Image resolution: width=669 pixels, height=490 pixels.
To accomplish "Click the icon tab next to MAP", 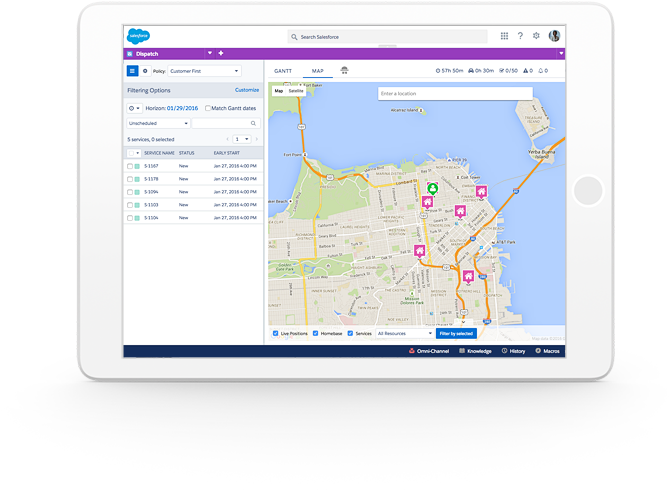I will coord(344,70).
